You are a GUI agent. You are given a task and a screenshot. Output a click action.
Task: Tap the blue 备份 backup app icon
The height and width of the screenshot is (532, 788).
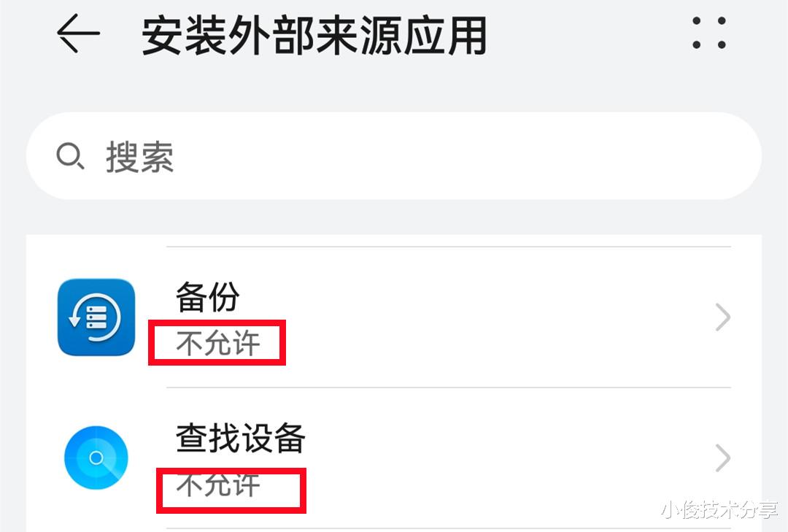coord(96,317)
